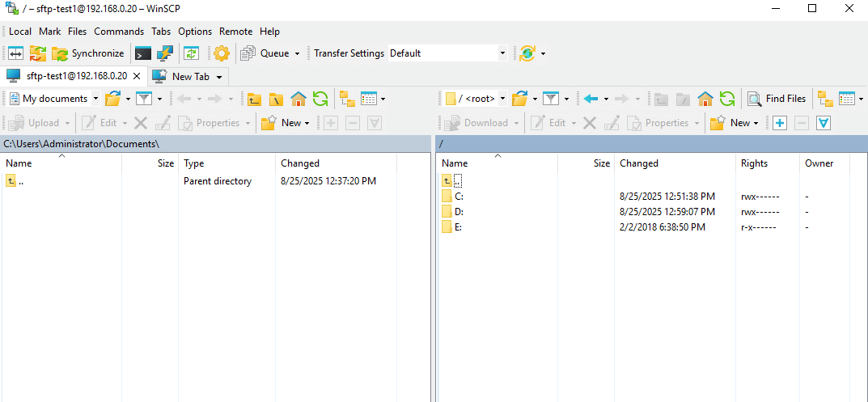The image size is (868, 402).
Task: Show the remote directory tree icon
Action: coord(825,99)
